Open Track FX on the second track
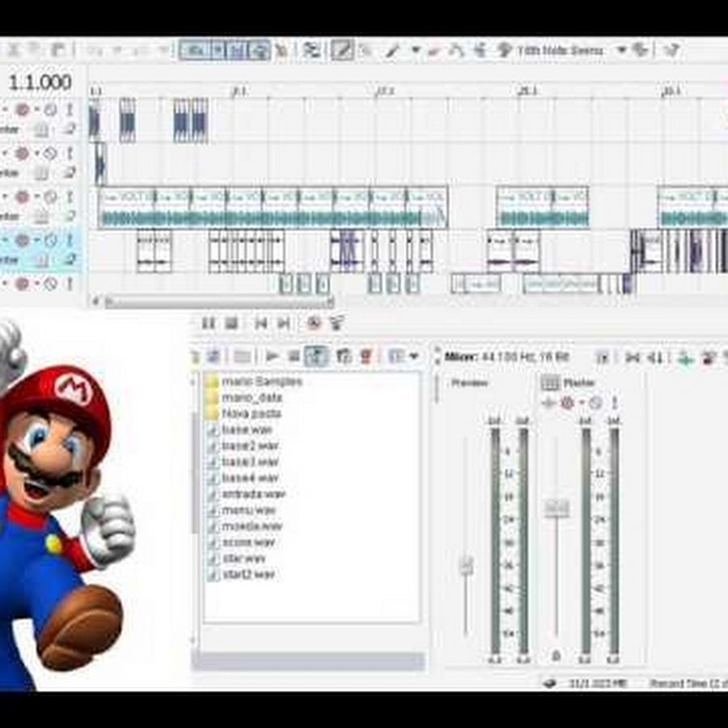 [x=23, y=153]
